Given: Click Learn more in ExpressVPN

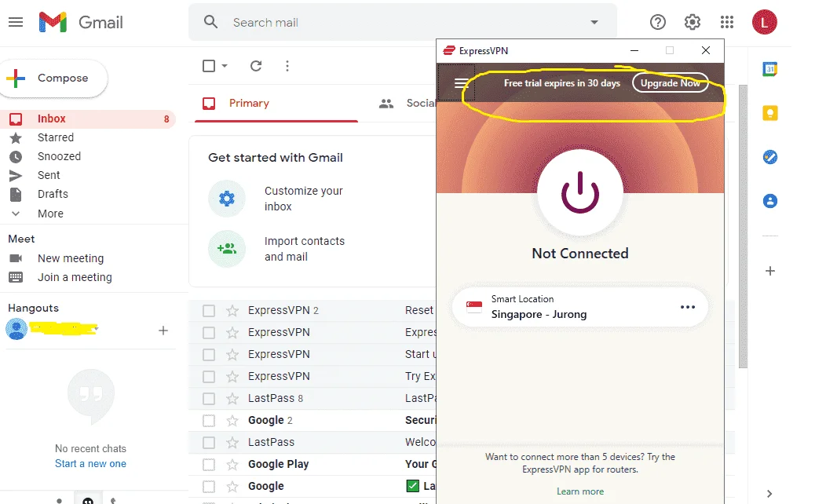Looking at the screenshot, I should pos(580,491).
